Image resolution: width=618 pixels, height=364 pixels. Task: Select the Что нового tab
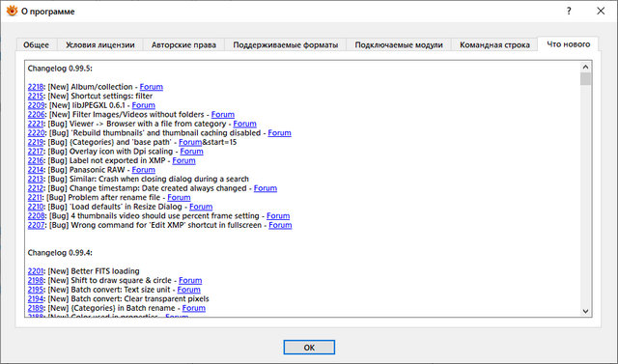click(x=569, y=44)
